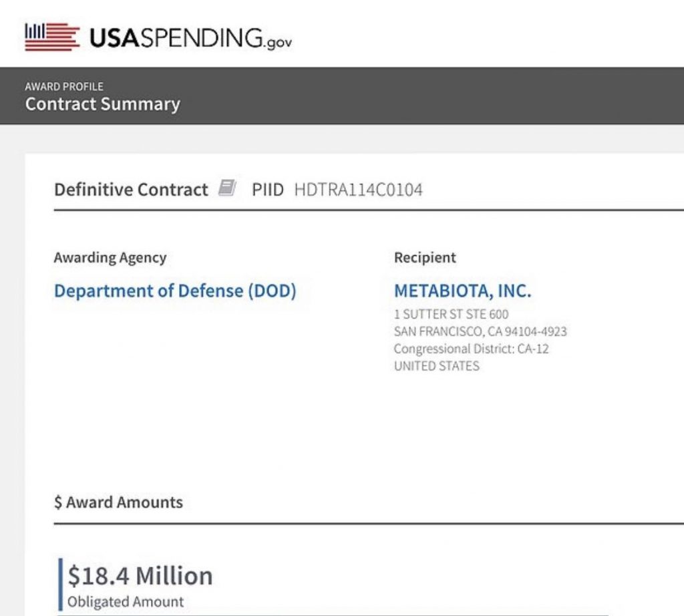
Task: Open the METABIOTA, INC. recipient link
Action: point(463,291)
